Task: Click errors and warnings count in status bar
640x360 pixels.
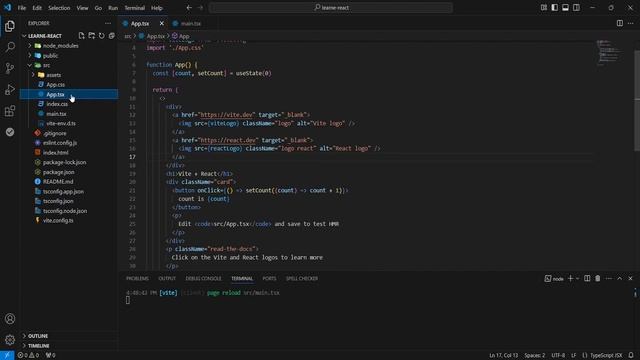Action: coord(28,355)
